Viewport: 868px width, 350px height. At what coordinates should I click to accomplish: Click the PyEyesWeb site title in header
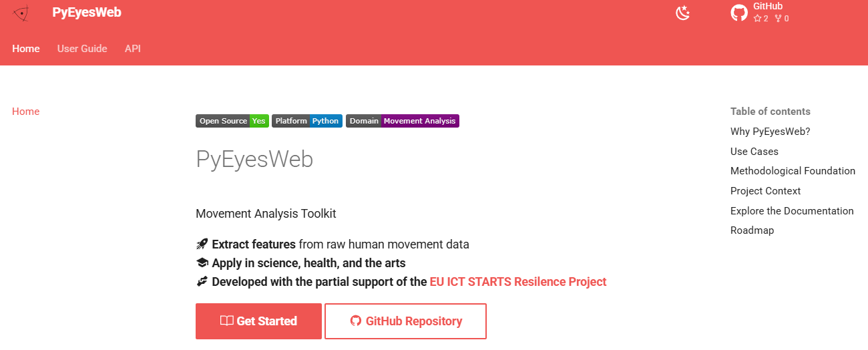pos(87,13)
